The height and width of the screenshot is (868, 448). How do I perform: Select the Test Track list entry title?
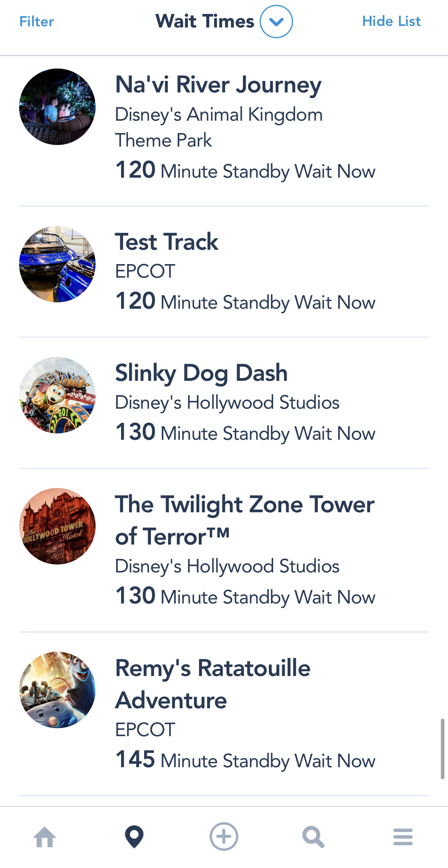(x=166, y=242)
